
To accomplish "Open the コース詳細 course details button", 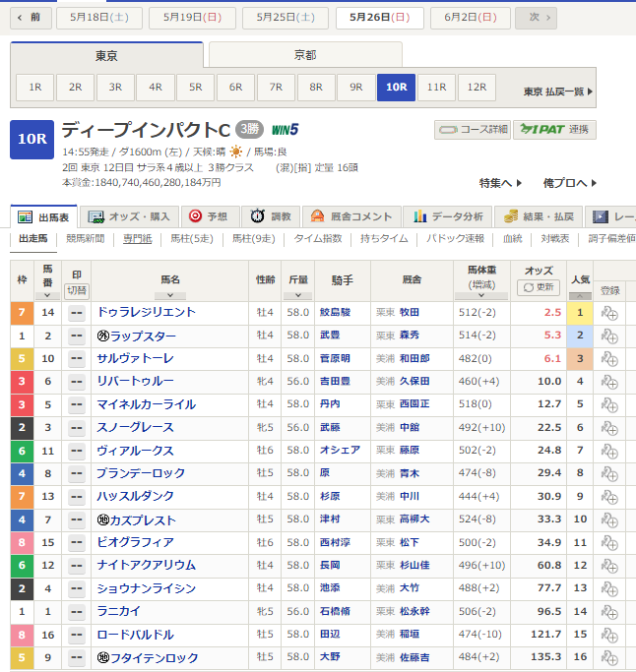I will tap(472, 130).
